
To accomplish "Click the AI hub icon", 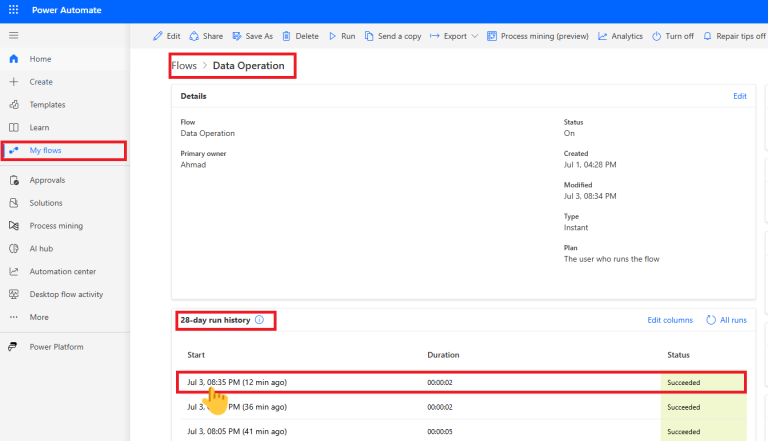I will pos(14,248).
